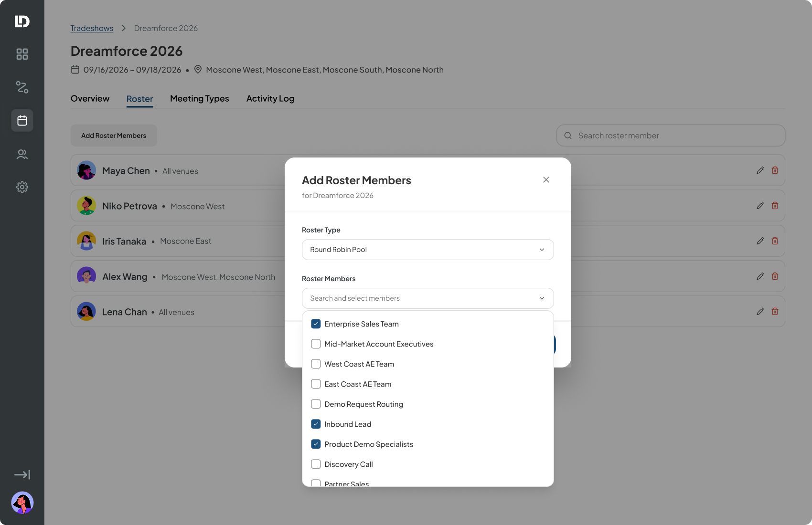812x525 pixels.
Task: Click Alex Wang's name in roster
Action: tap(125, 277)
